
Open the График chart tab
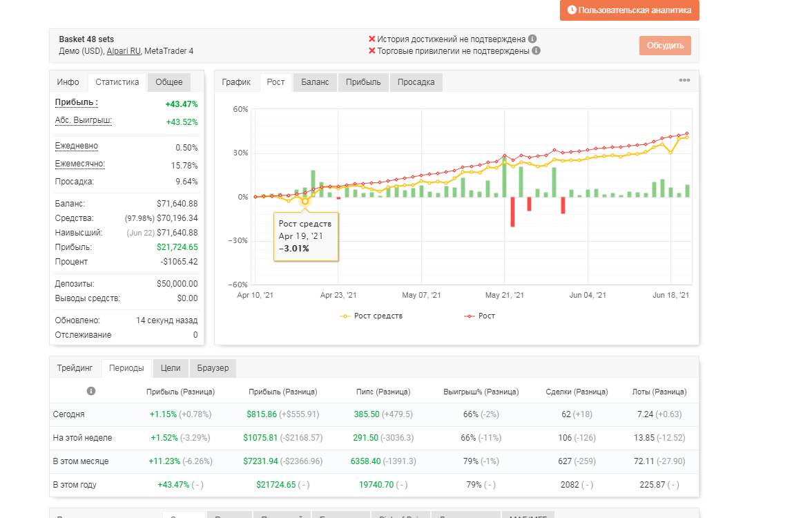tap(236, 81)
